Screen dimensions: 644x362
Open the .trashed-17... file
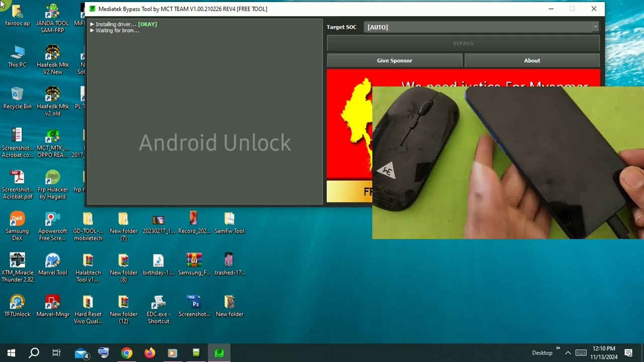(x=229, y=264)
